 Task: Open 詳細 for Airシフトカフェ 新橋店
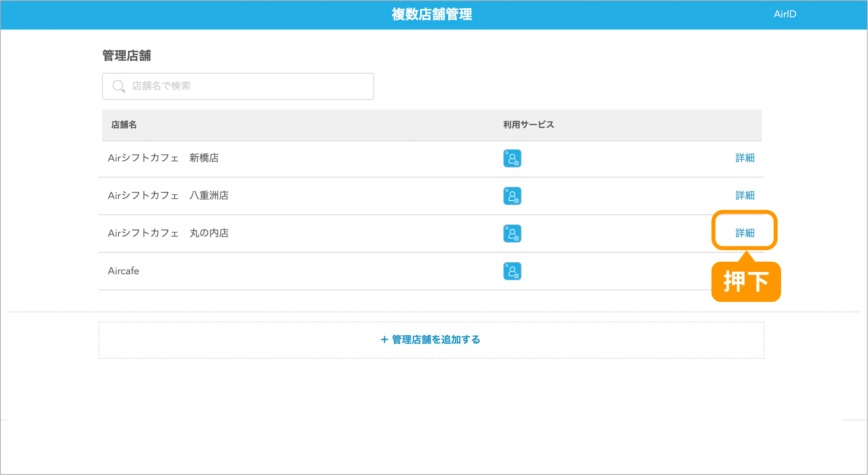pyautogui.click(x=745, y=158)
